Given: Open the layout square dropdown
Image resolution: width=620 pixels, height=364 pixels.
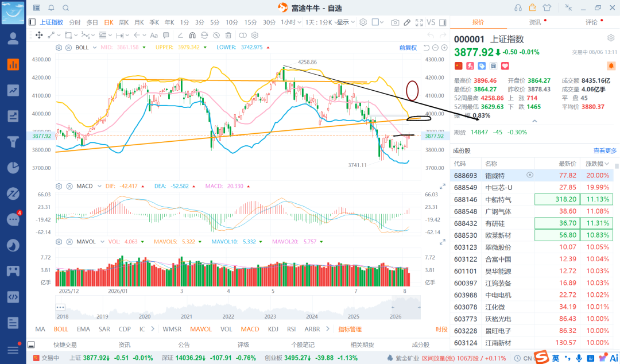Looking at the screenshot, I should coord(378,22).
